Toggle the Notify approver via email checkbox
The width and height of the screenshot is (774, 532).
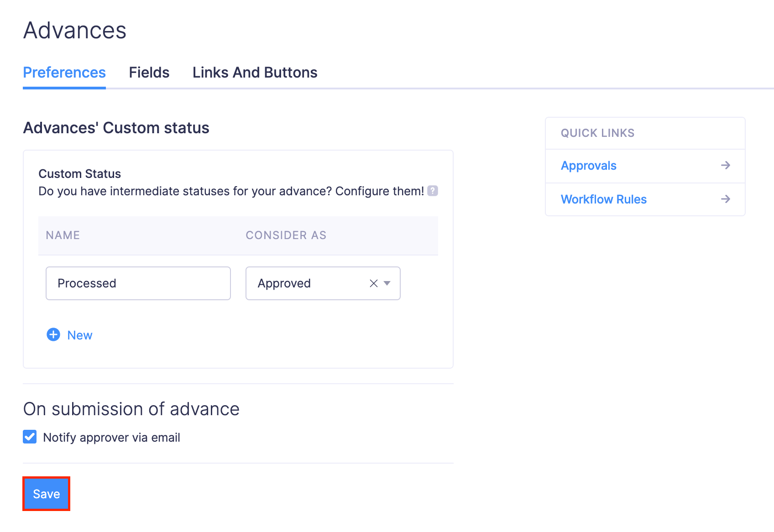30,437
